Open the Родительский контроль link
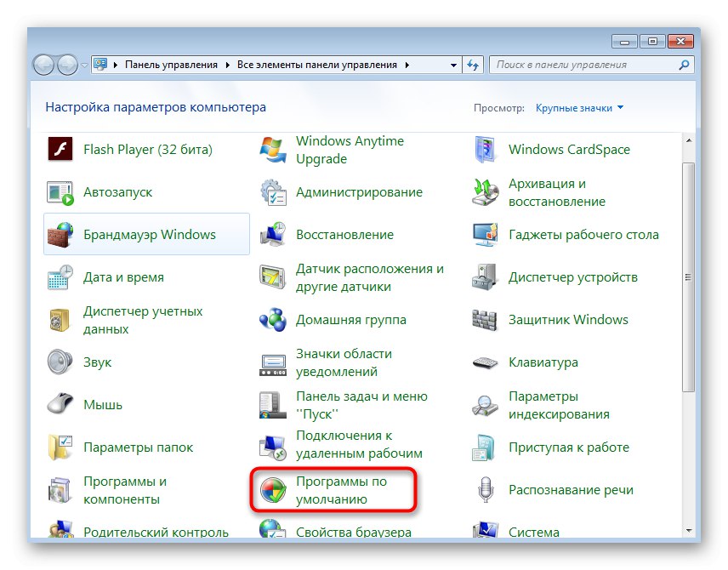728x570 pixels. pos(156,533)
